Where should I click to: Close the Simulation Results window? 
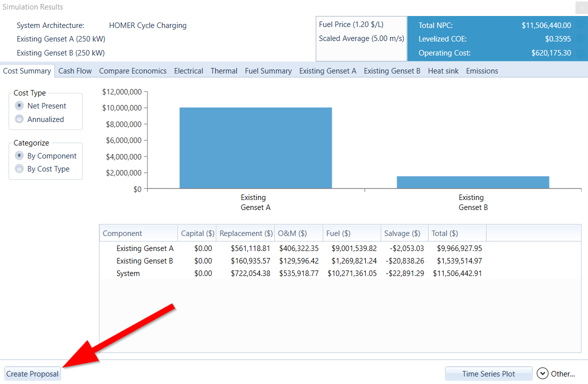(x=582, y=8)
